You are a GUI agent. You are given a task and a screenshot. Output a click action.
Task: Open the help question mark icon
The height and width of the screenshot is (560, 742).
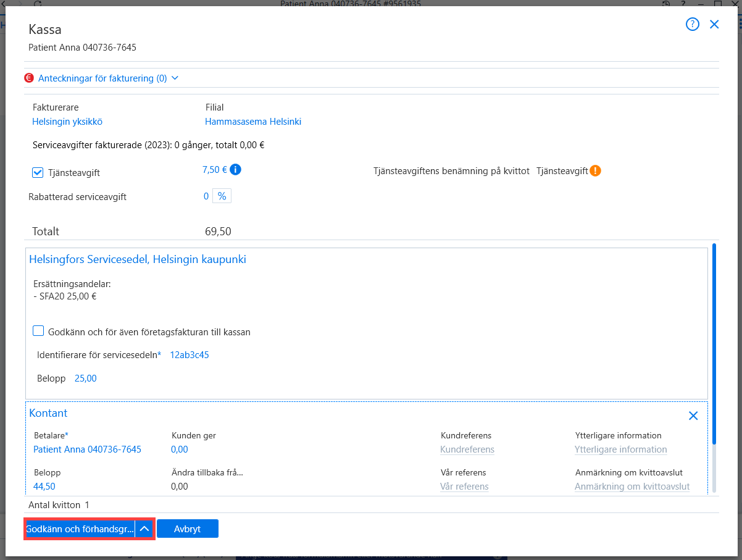(693, 25)
